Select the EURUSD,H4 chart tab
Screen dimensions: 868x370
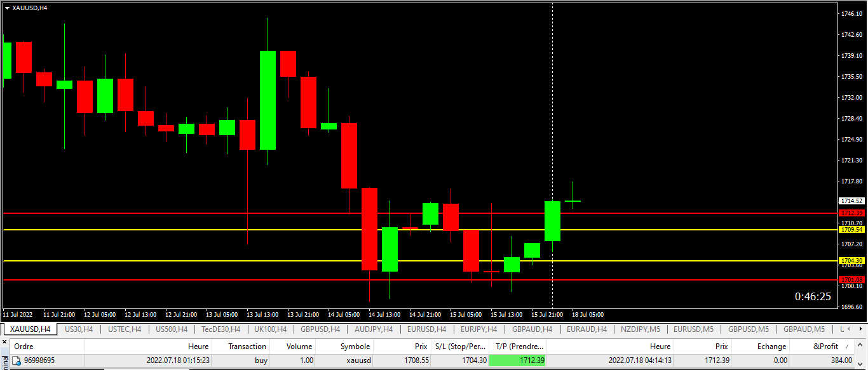point(426,329)
